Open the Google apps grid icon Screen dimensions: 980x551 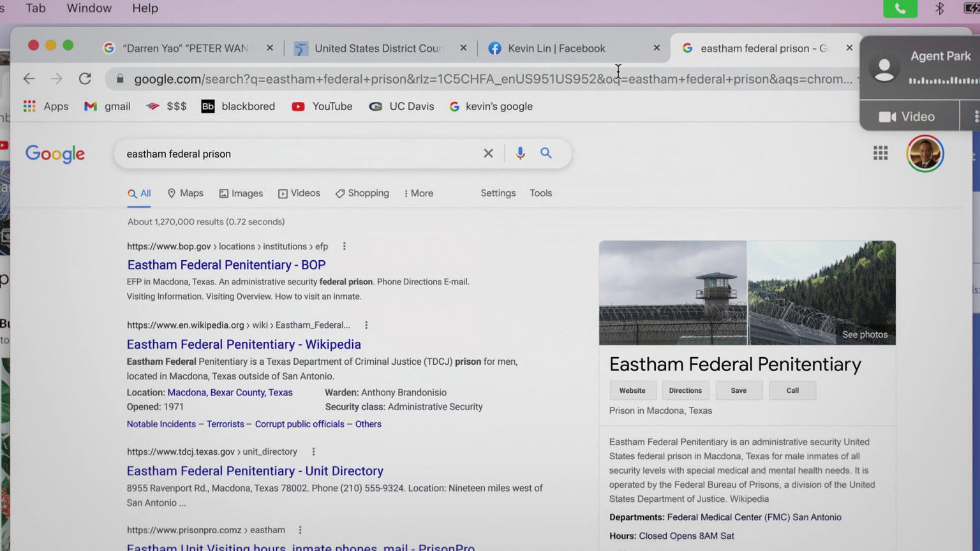click(x=880, y=153)
